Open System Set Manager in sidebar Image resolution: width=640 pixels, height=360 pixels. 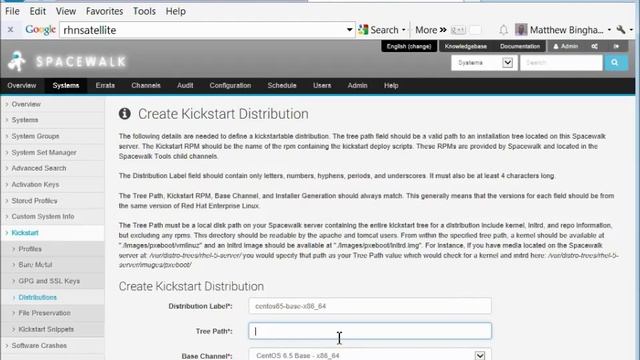pyautogui.click(x=44, y=152)
